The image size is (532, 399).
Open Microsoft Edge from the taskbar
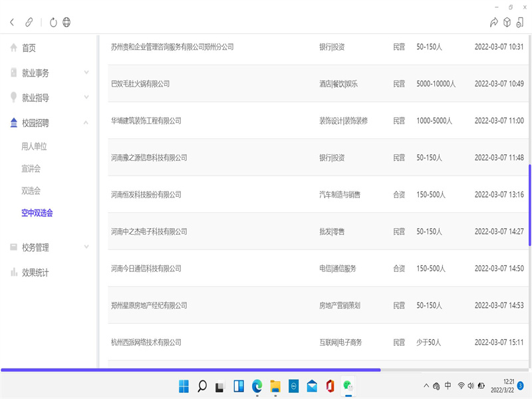pos(257,386)
